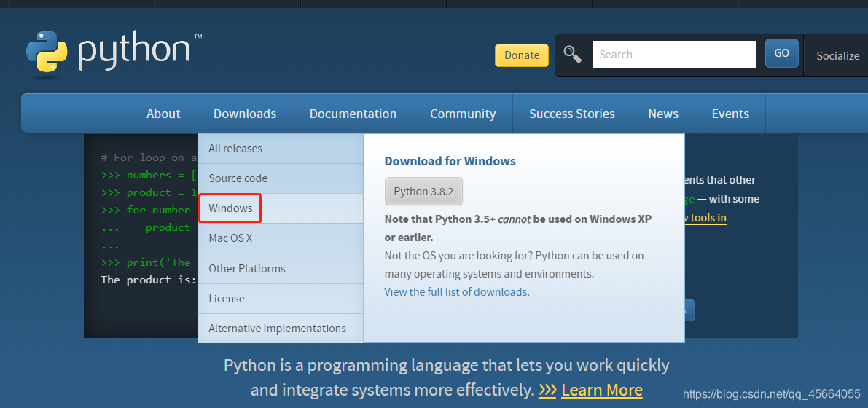Open the Documentation menu

(353, 114)
